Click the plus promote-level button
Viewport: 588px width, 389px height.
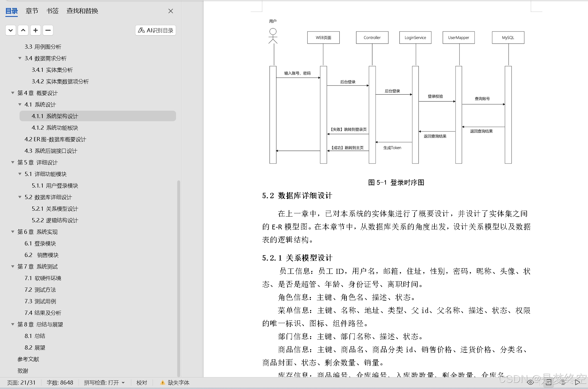pos(36,30)
